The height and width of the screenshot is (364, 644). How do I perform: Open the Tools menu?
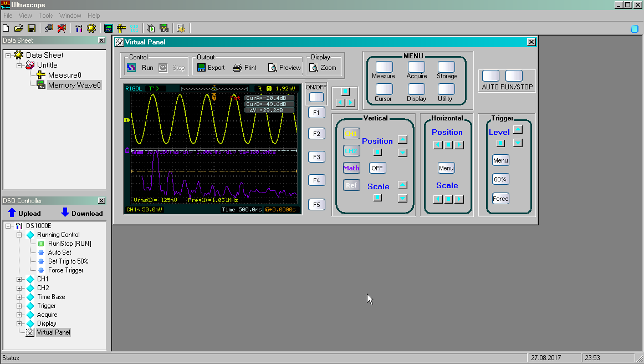[45, 16]
